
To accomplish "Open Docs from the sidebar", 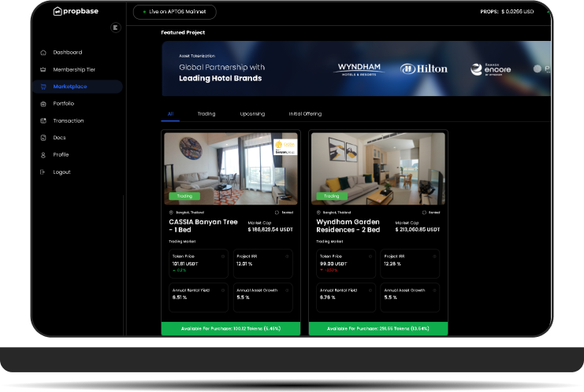I will (x=59, y=138).
